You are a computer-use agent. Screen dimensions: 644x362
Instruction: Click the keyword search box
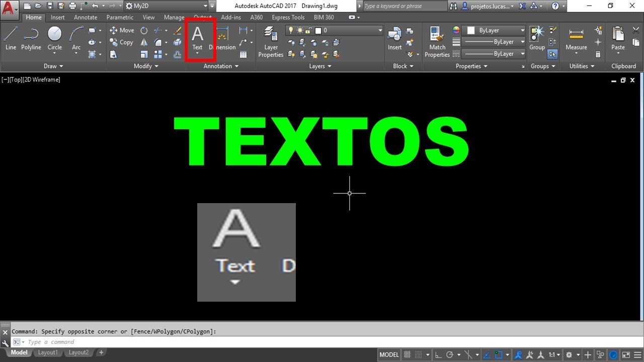(x=404, y=6)
